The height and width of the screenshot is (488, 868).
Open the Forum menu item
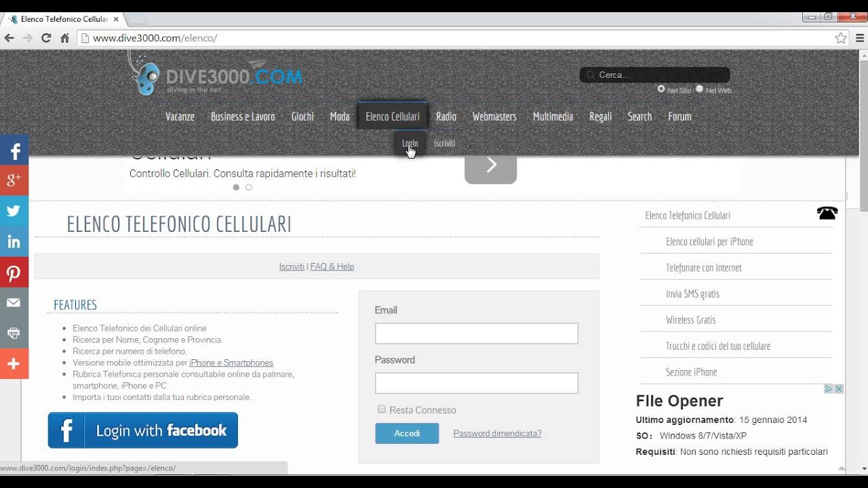(x=679, y=117)
